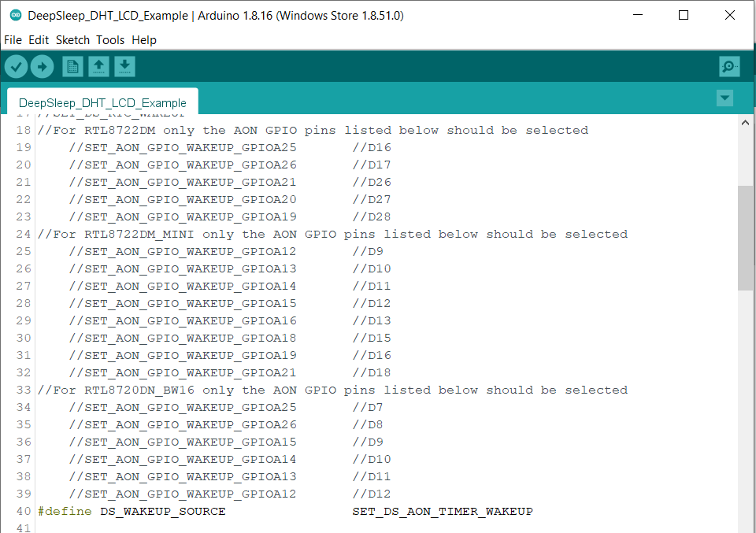Click the vertical scrollbar thumb
Screen dimensions: 756x533
(x=745, y=238)
